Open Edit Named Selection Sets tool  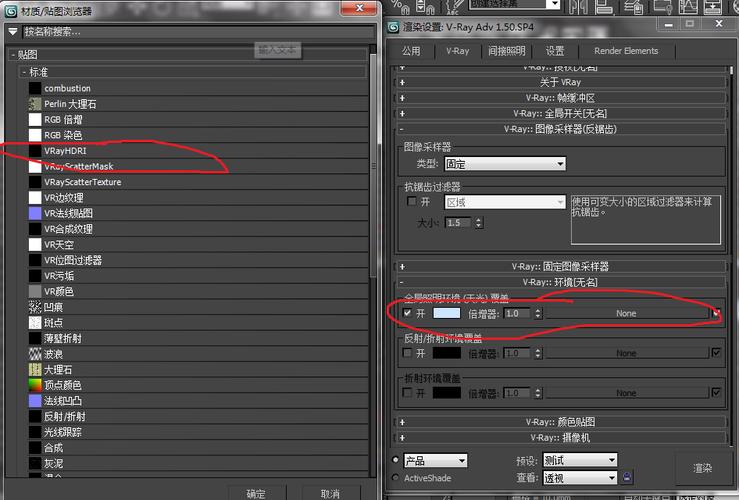coord(454,6)
